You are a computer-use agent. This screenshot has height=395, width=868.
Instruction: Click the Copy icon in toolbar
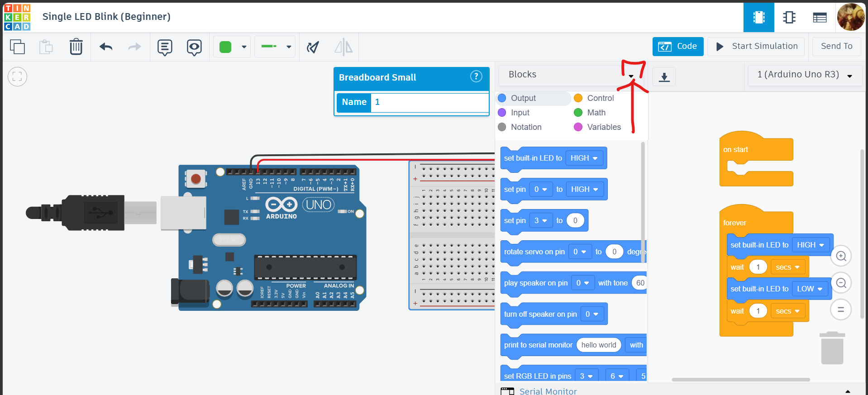pyautogui.click(x=17, y=47)
